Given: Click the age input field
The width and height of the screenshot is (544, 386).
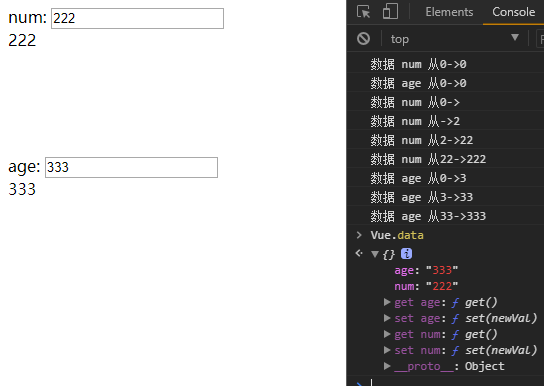Looking at the screenshot, I should click(x=131, y=168).
